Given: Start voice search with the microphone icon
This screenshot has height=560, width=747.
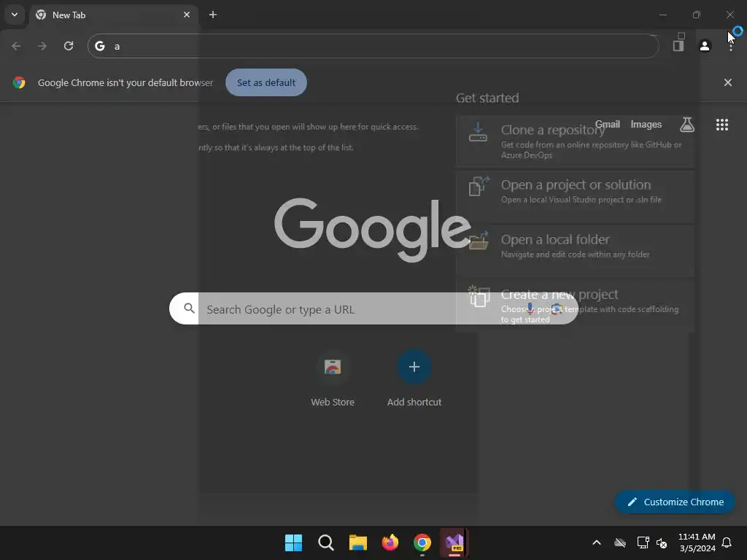Looking at the screenshot, I should [530, 308].
